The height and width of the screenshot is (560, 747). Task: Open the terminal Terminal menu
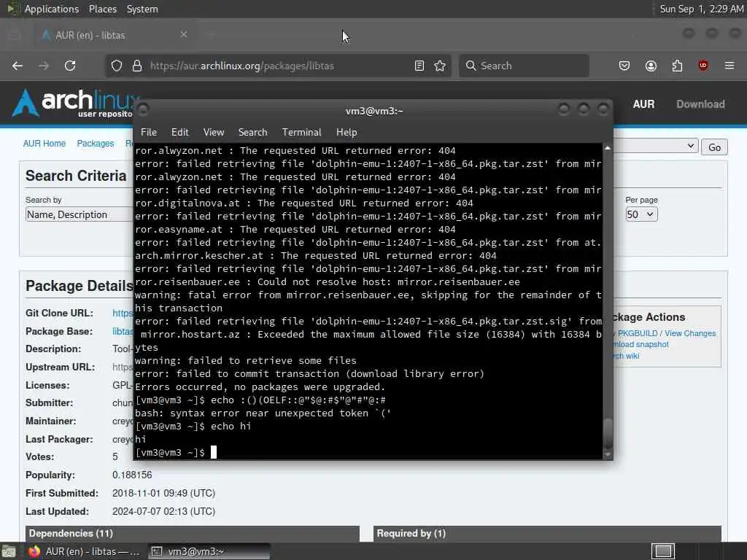coord(301,133)
